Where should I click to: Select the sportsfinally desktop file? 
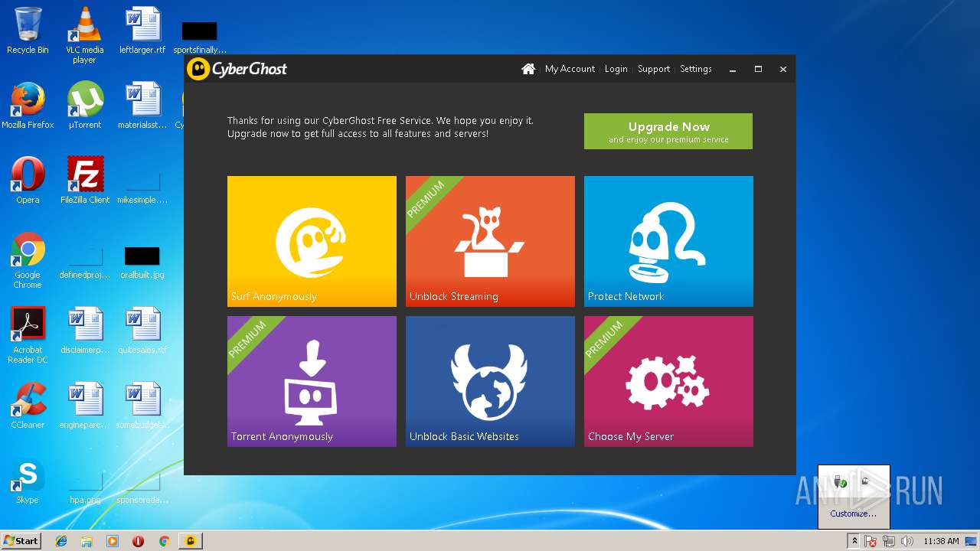(x=200, y=37)
